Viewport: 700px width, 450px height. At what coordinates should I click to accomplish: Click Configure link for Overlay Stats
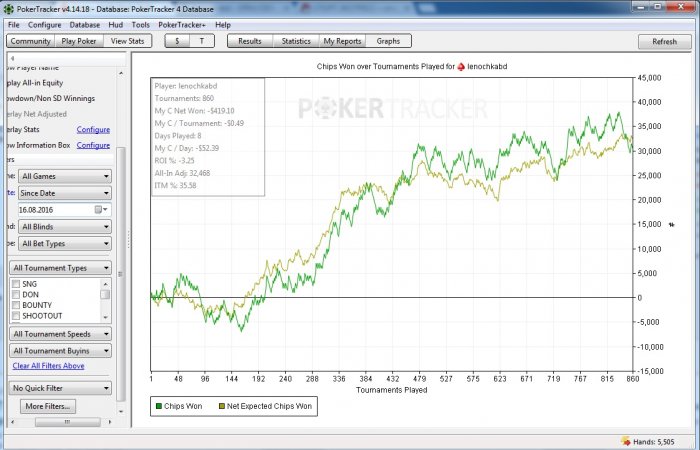[93, 129]
